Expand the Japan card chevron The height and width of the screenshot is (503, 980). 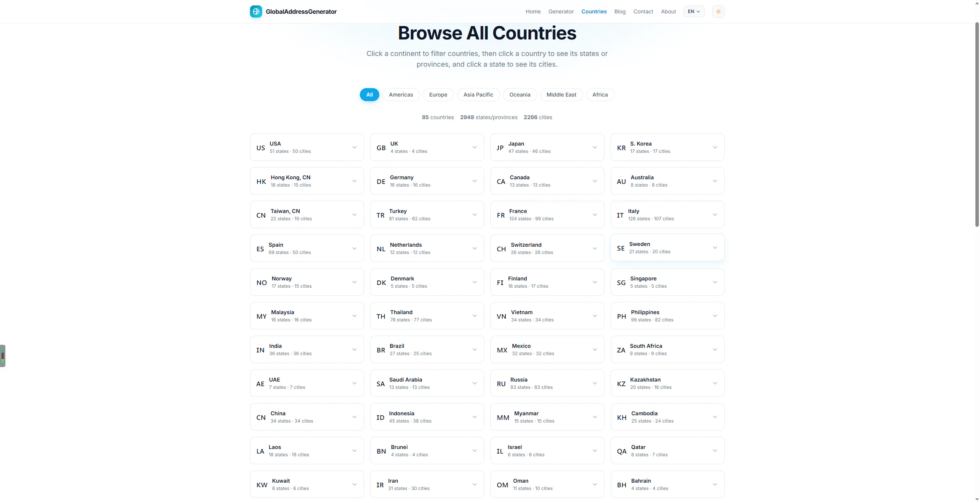595,147
